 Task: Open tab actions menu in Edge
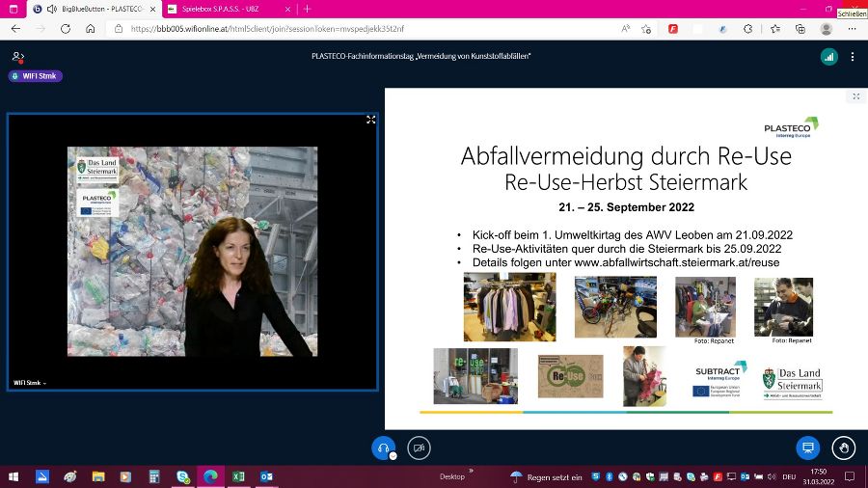pos(14,9)
